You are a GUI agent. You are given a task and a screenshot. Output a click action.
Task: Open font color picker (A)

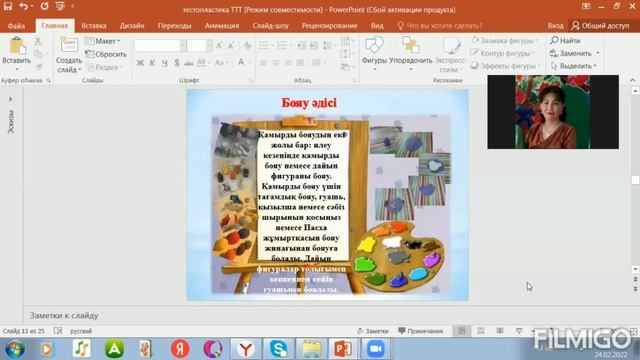(241, 63)
